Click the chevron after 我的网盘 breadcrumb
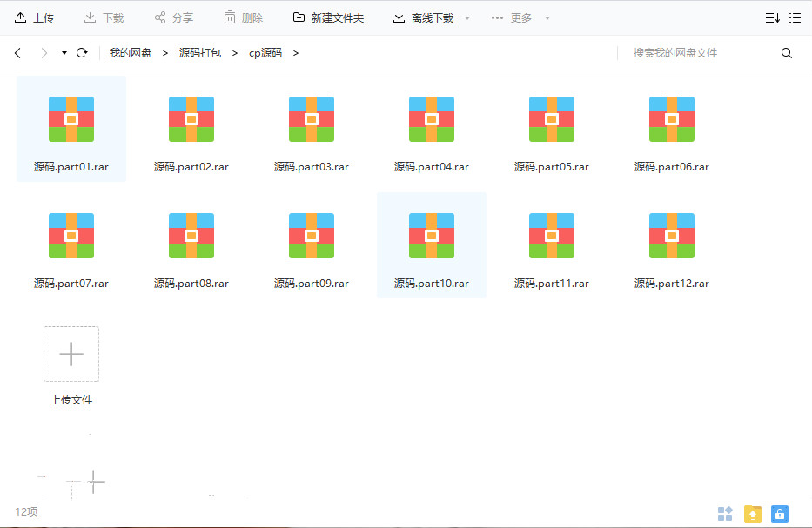The image size is (812, 528). [x=165, y=53]
